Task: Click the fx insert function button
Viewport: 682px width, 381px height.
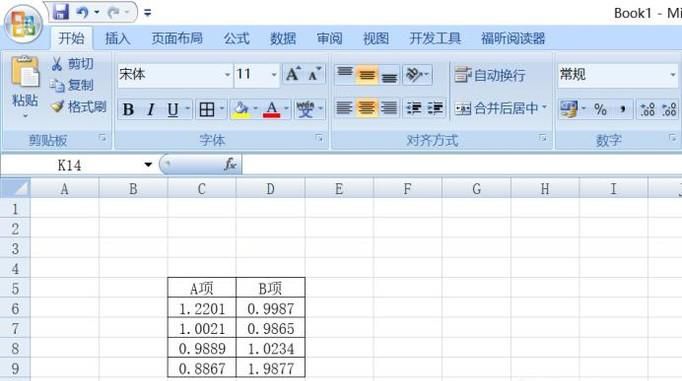Action: [230, 164]
